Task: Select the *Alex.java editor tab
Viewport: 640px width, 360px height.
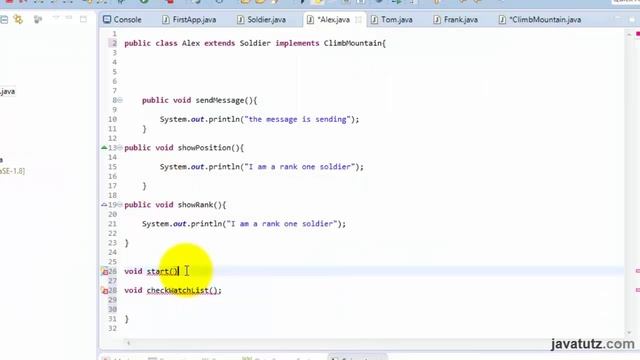Action: tap(334, 20)
